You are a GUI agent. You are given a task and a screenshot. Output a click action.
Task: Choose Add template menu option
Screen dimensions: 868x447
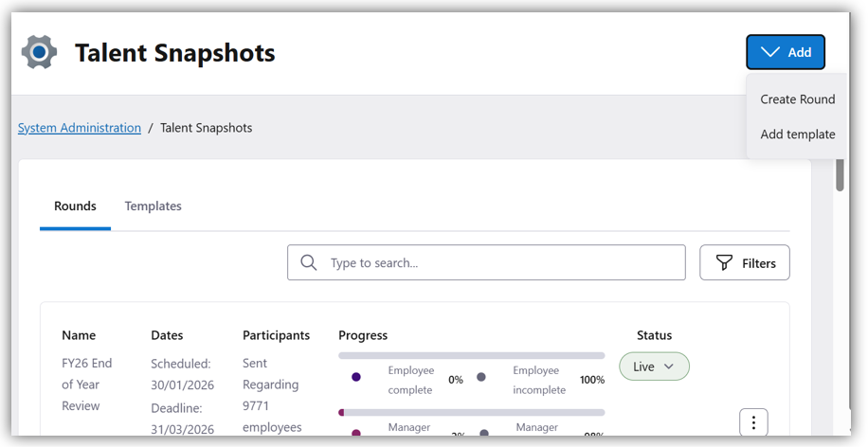797,134
